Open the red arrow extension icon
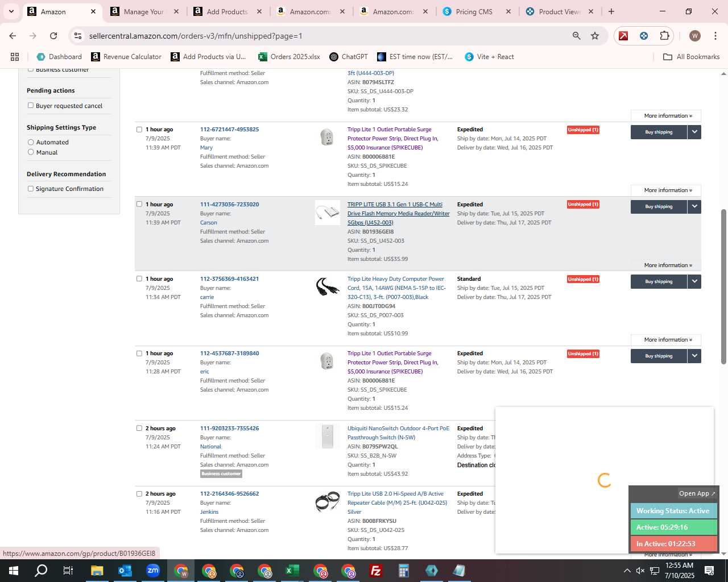This screenshot has width=728, height=582. pos(623,36)
